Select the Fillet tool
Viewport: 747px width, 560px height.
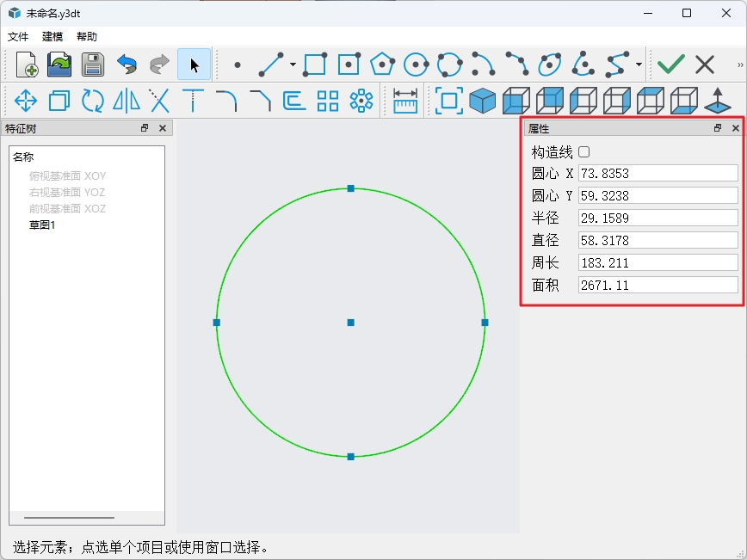click(x=227, y=101)
